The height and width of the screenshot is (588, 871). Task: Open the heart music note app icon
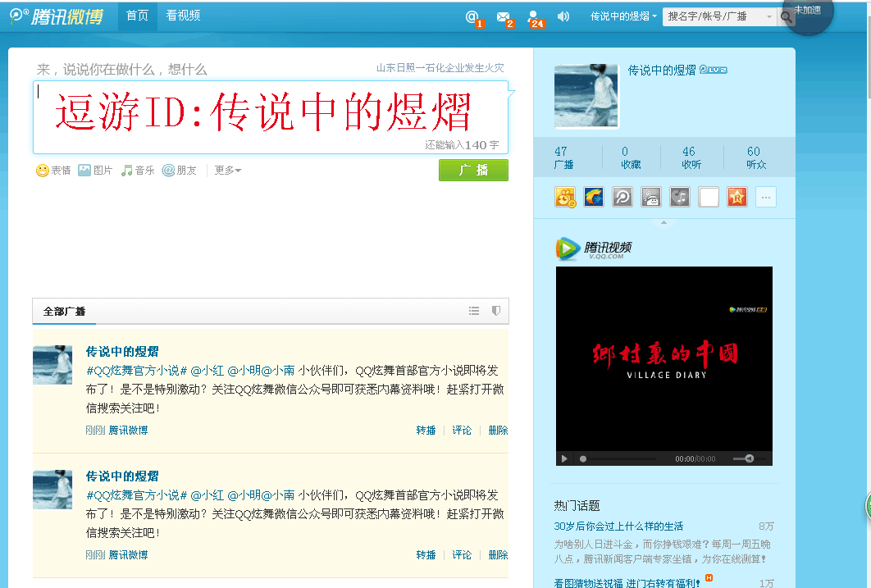click(x=679, y=197)
